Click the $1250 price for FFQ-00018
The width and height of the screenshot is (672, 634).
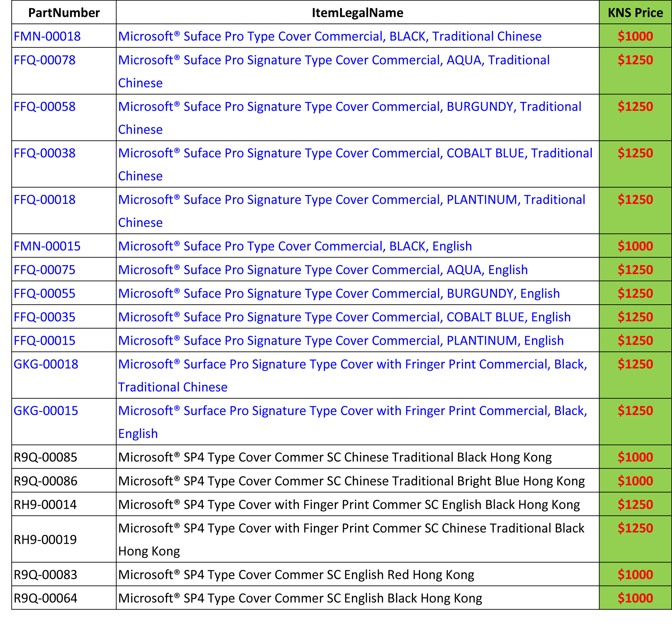coord(635,200)
